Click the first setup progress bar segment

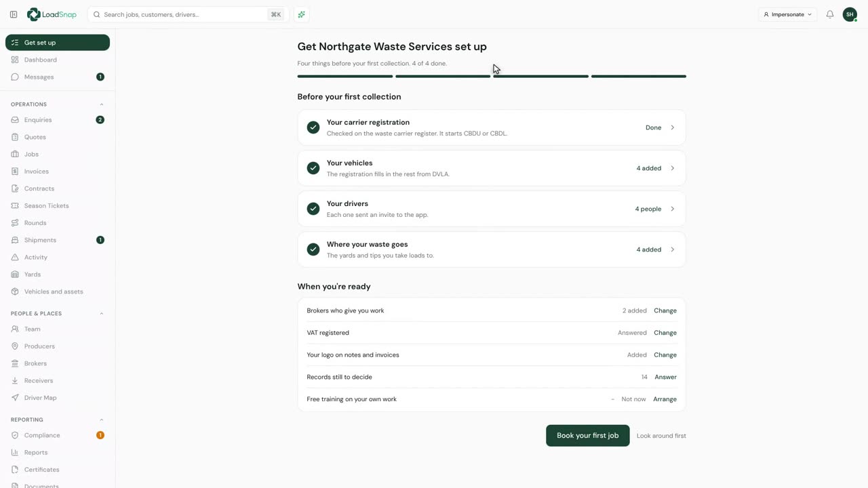click(345, 77)
